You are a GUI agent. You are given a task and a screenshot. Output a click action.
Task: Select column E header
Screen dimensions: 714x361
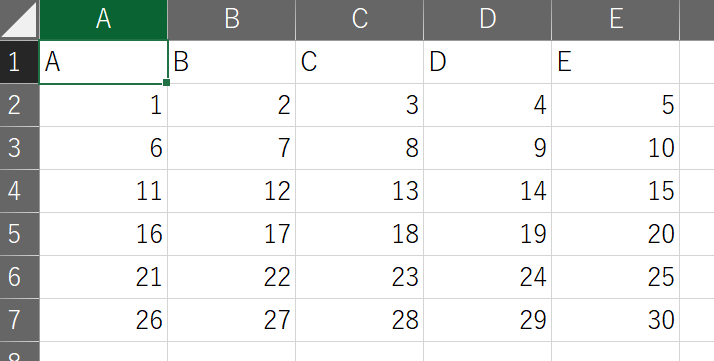pos(616,20)
